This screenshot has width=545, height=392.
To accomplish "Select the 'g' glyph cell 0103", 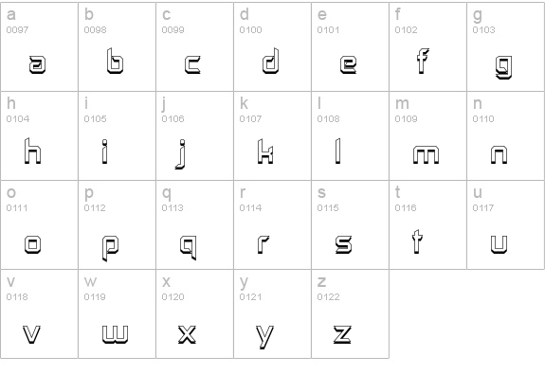I will coord(506,47).
